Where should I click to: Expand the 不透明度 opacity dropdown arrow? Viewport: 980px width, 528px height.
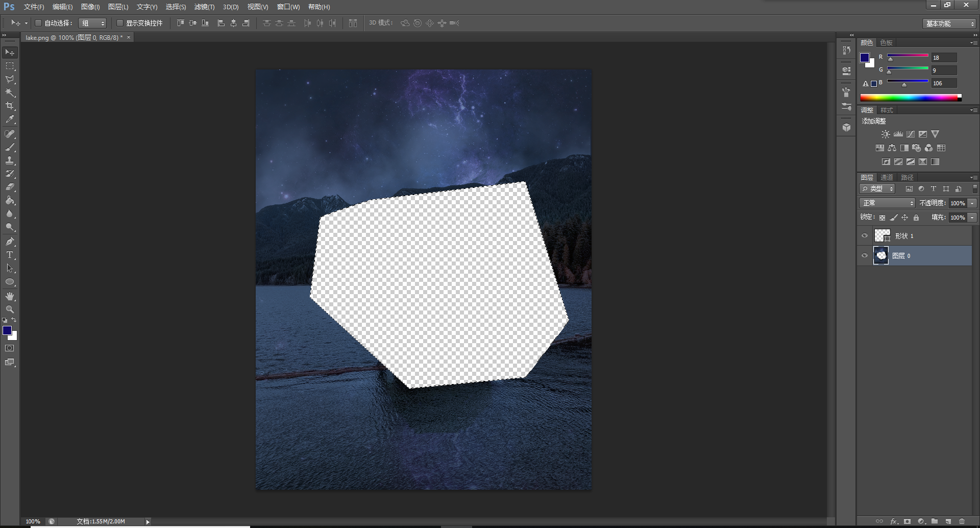pos(972,203)
